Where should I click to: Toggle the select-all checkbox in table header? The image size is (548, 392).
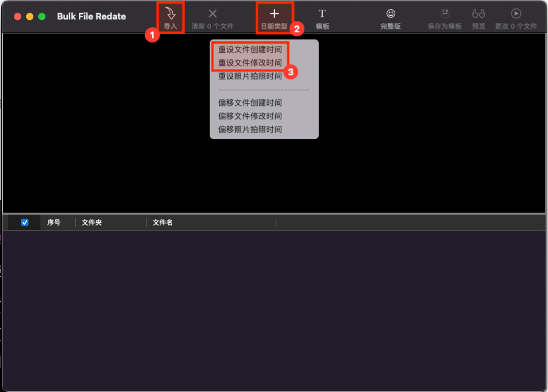(x=25, y=222)
